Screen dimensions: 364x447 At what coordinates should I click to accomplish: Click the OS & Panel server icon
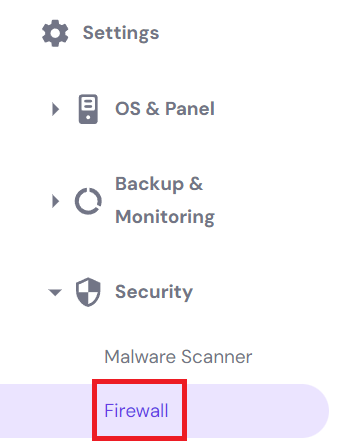(x=88, y=109)
